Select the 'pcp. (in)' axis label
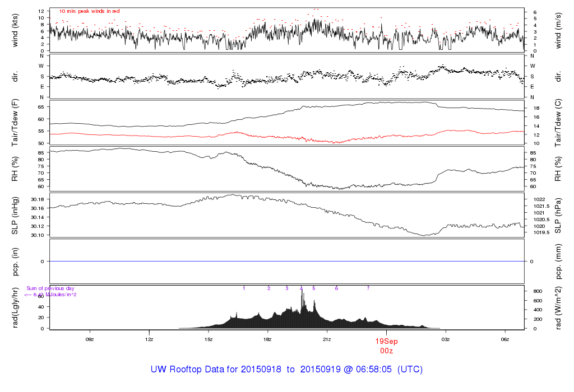574x392 pixels. pyautogui.click(x=15, y=262)
